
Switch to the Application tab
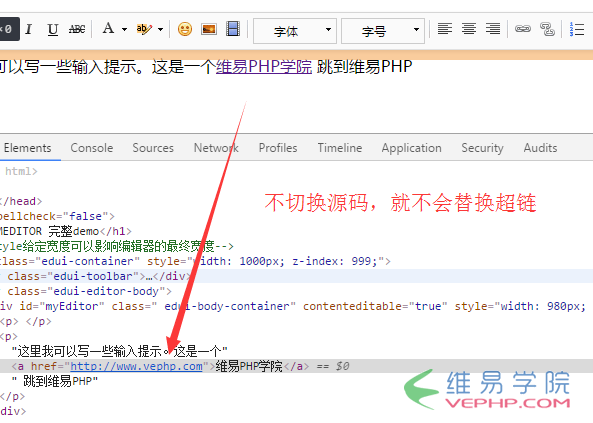point(411,148)
